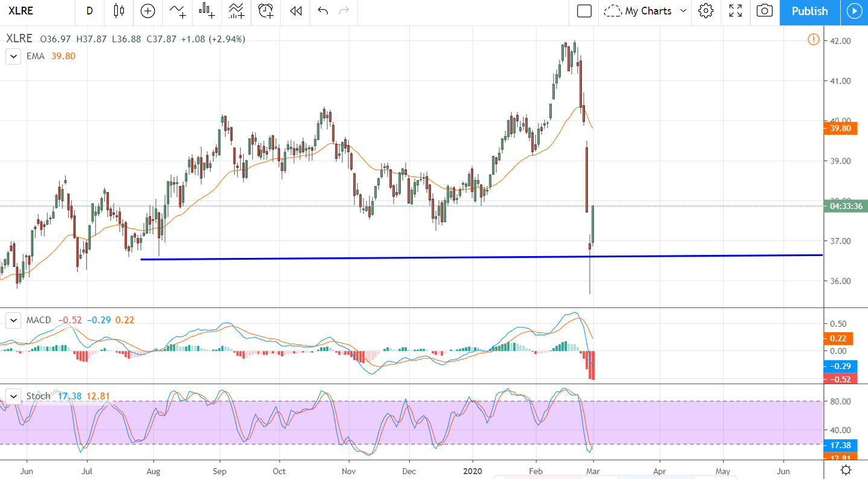The image size is (868, 479).
Task: Open the candlestick chart type selector
Action: point(119,11)
